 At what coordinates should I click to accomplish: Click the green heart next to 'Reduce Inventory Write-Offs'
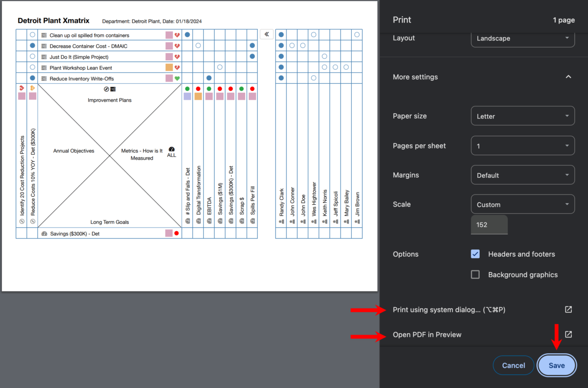[x=176, y=78]
